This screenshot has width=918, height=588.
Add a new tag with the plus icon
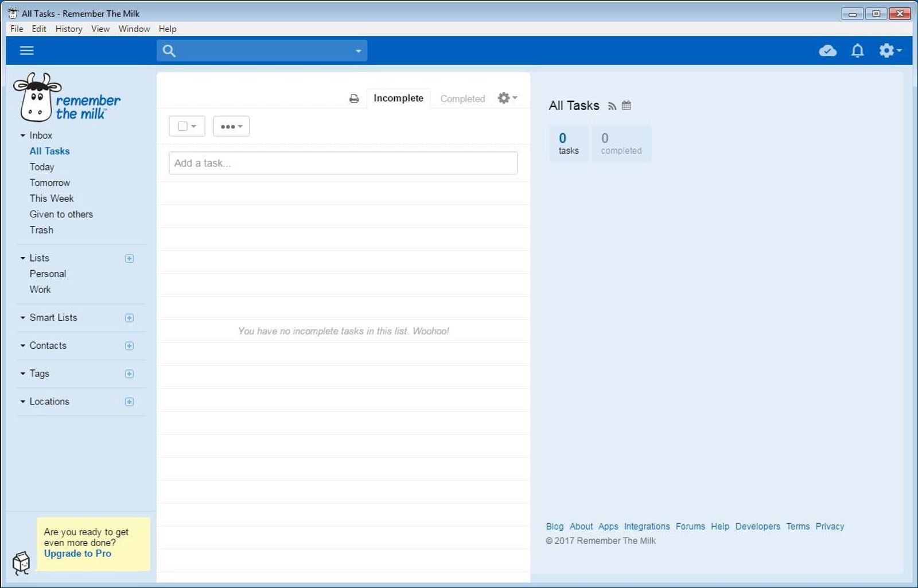point(129,374)
